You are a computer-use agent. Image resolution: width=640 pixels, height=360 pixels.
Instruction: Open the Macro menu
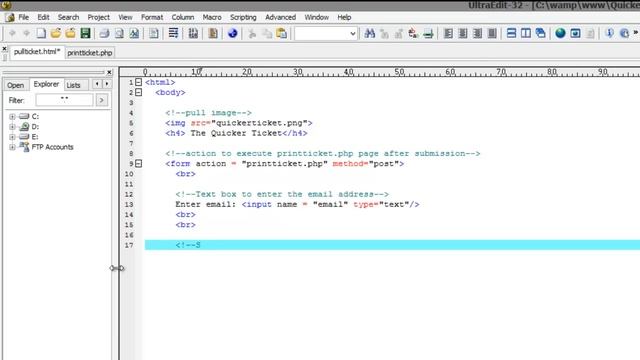point(212,17)
